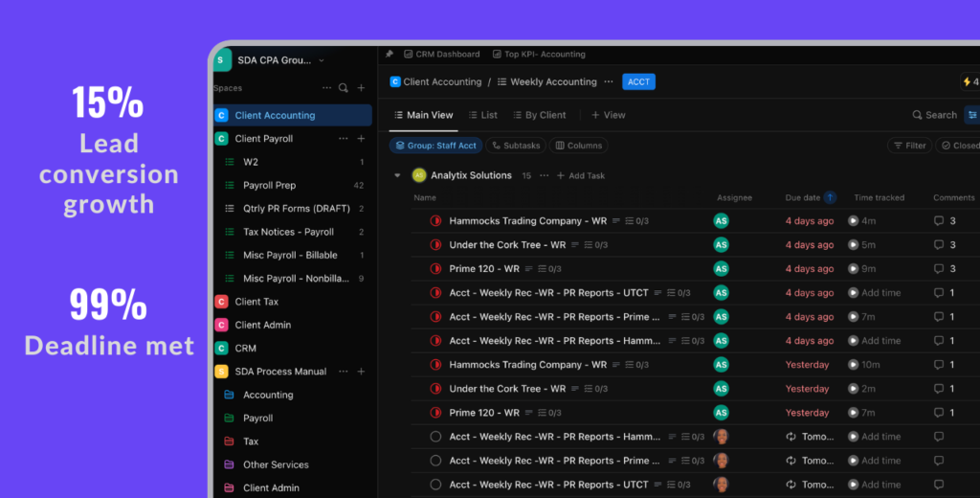Toggle the Closed tasks filter
Image resolution: width=980 pixels, height=498 pixels.
click(958, 146)
